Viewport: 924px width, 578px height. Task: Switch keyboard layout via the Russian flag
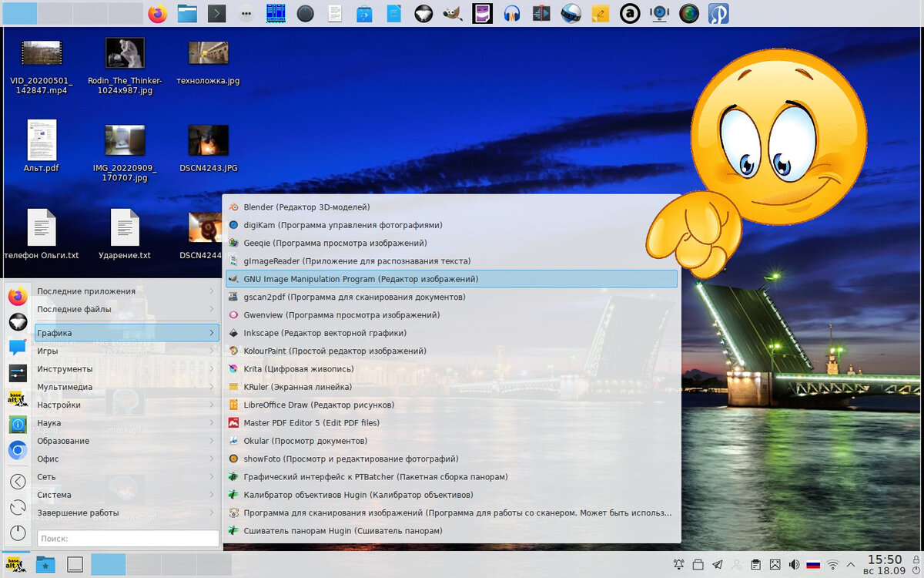click(x=813, y=565)
